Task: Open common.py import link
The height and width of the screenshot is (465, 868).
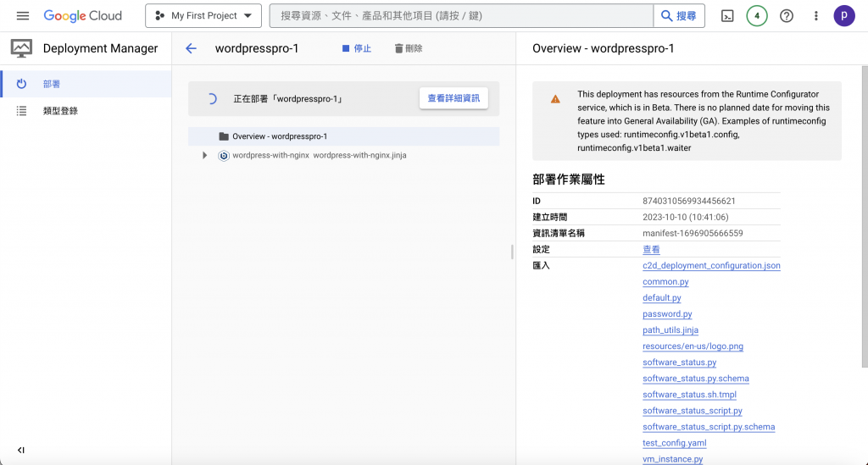Action: coord(665,281)
